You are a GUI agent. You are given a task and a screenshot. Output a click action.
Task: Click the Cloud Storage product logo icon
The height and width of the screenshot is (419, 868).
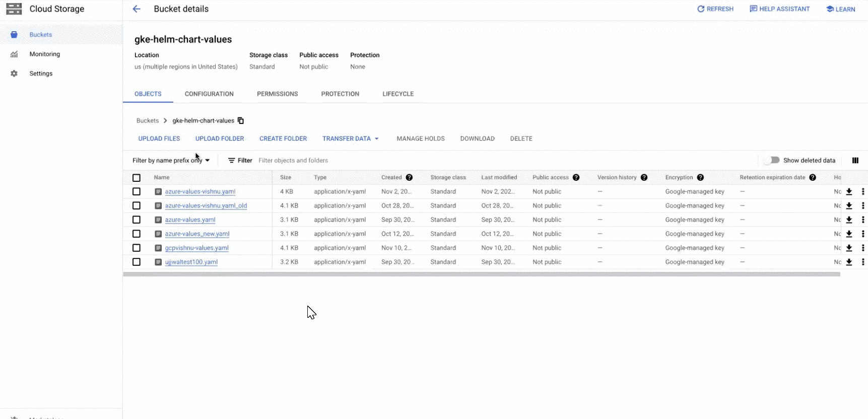[x=14, y=9]
